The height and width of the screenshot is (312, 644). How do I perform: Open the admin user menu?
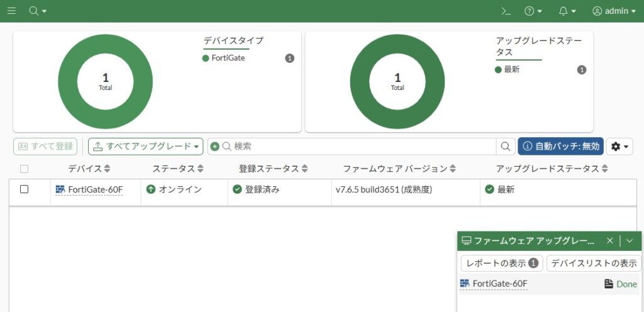coord(614,11)
